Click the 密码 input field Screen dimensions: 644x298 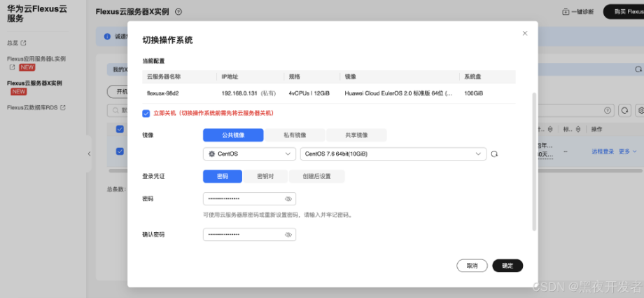click(x=249, y=199)
